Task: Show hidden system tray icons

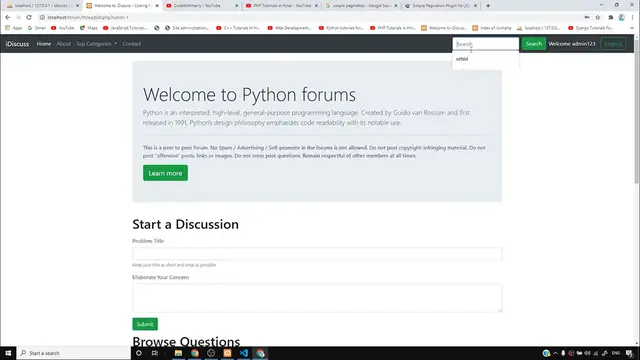Action: click(556, 353)
